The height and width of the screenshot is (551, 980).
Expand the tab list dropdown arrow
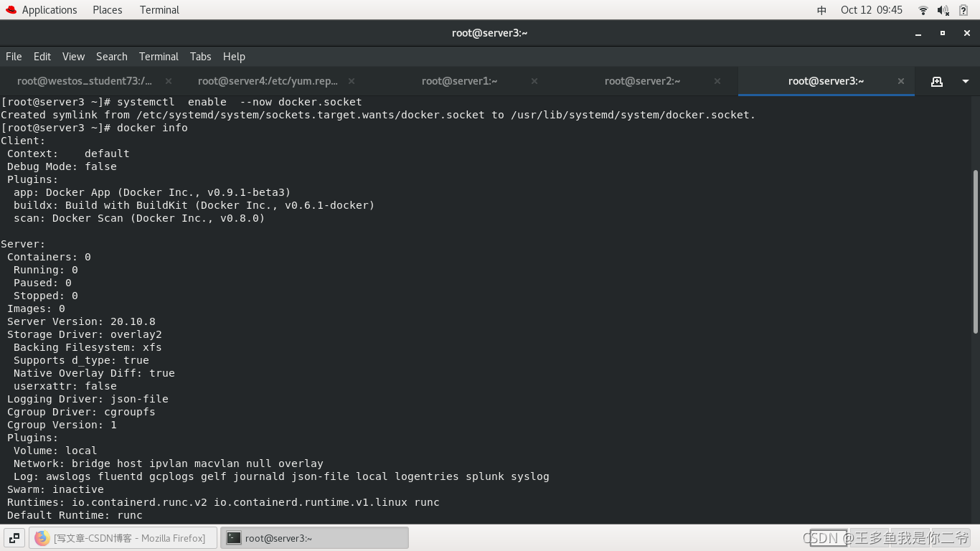[x=966, y=81]
